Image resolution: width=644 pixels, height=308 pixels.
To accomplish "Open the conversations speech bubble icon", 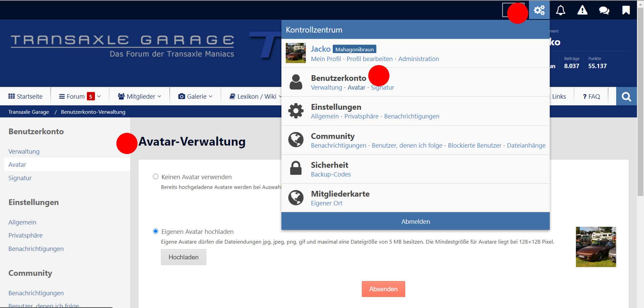I will point(604,10).
